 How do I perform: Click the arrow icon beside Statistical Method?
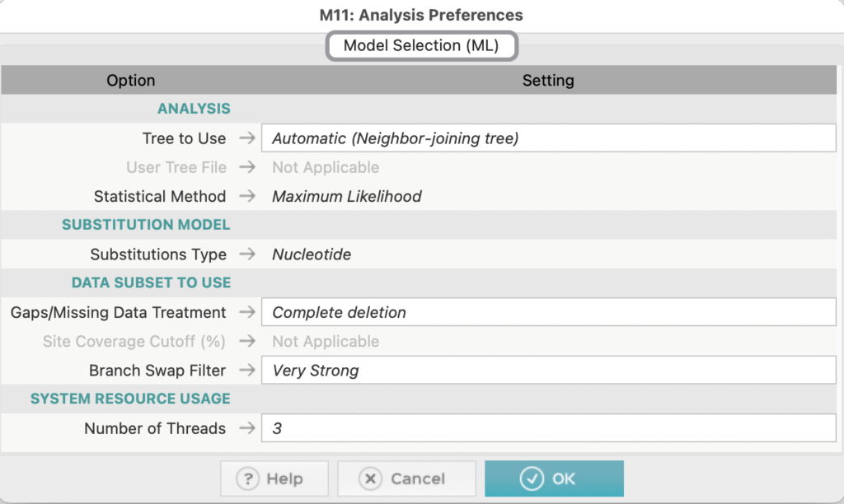point(247,196)
